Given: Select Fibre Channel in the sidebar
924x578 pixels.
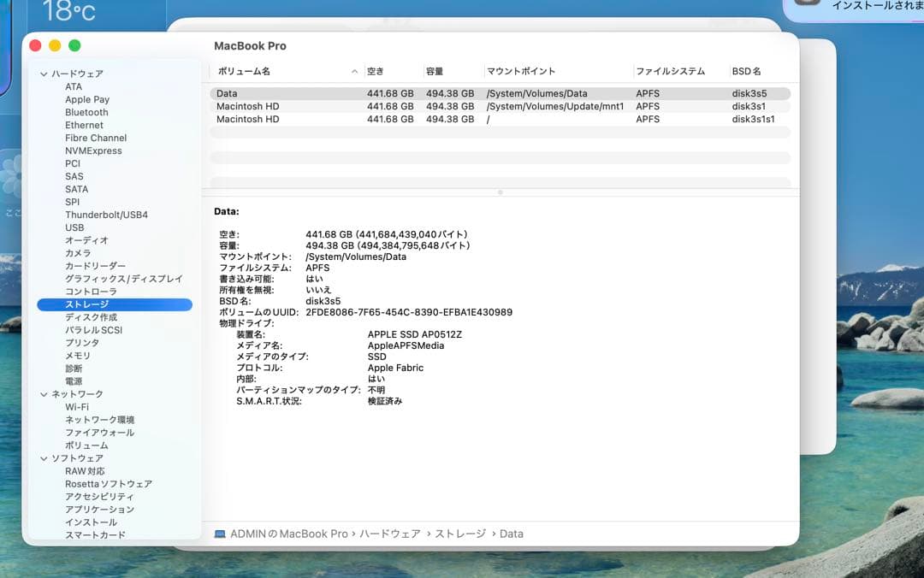Looking at the screenshot, I should click(96, 138).
